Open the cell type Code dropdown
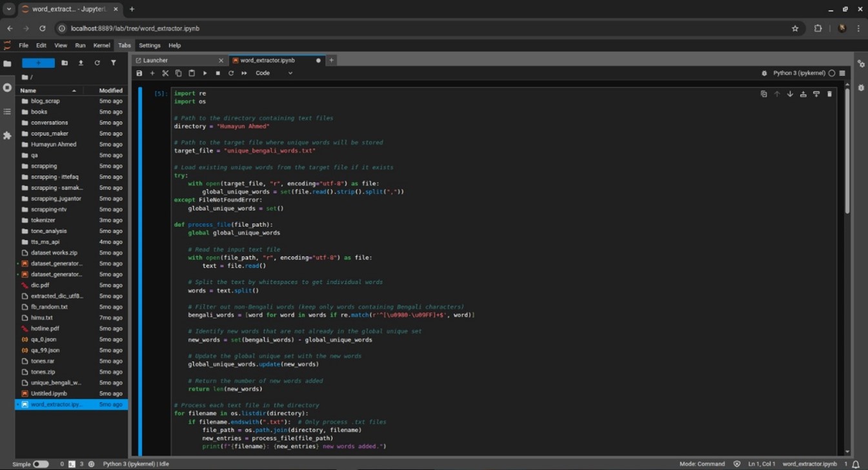The width and height of the screenshot is (868, 470). click(274, 73)
